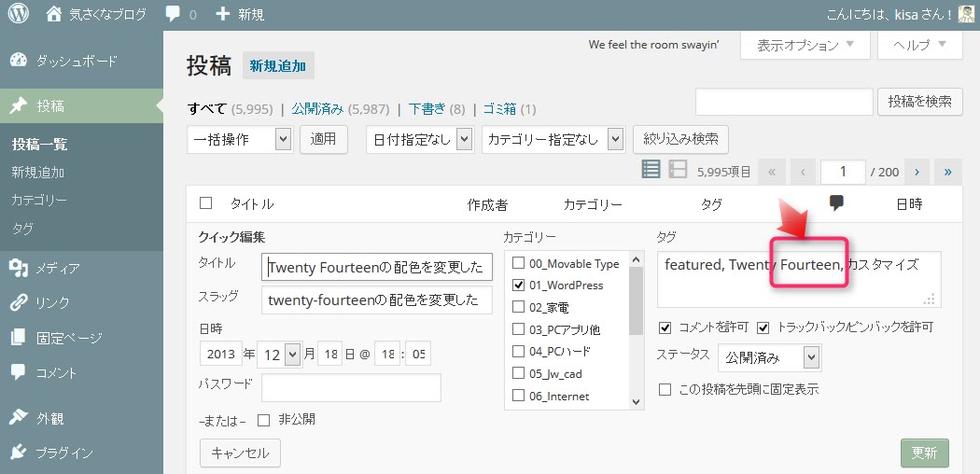Focus the タイトル quick edit field
The width and height of the screenshot is (980, 474).
click(377, 267)
